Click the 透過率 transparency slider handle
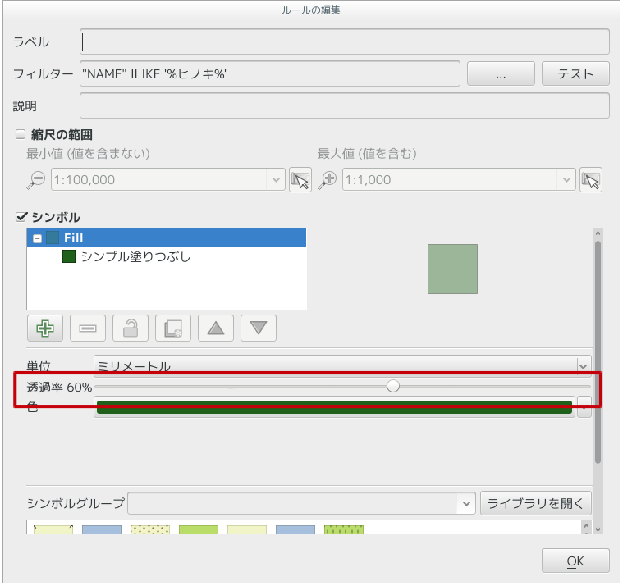622x584 pixels. (393, 386)
